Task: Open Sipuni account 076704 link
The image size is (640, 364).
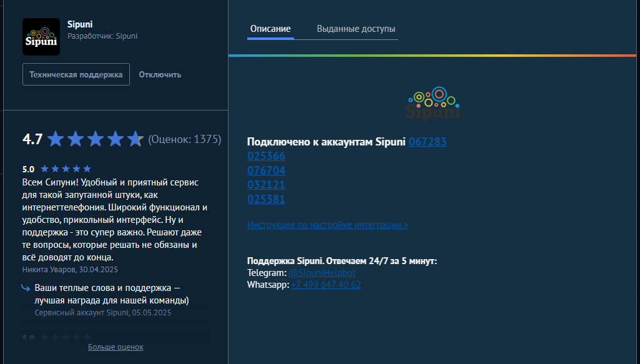Action: coord(266,170)
